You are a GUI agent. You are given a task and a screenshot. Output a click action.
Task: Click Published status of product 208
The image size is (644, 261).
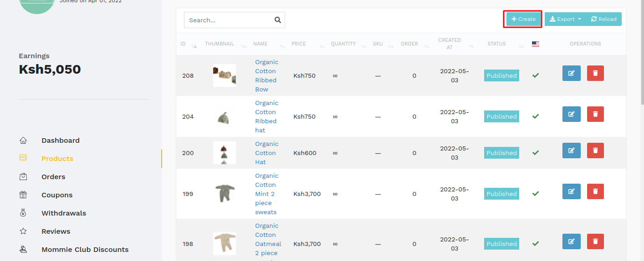[501, 75]
